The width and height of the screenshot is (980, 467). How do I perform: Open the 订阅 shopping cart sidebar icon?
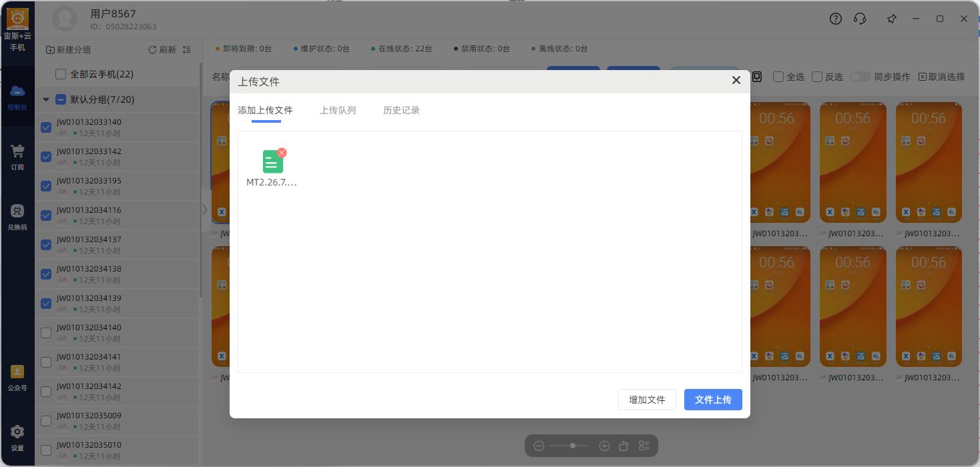(17, 158)
